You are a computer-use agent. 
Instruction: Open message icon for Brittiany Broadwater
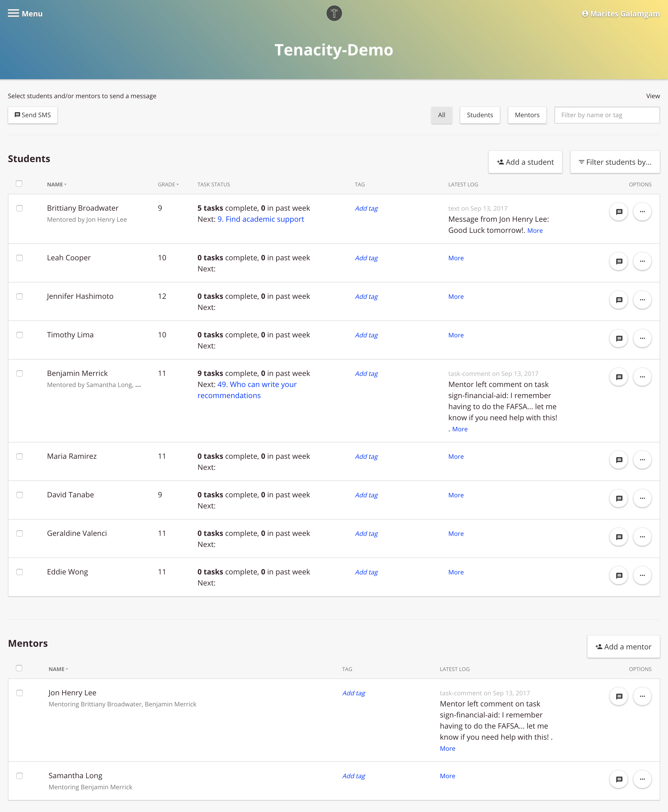click(619, 211)
